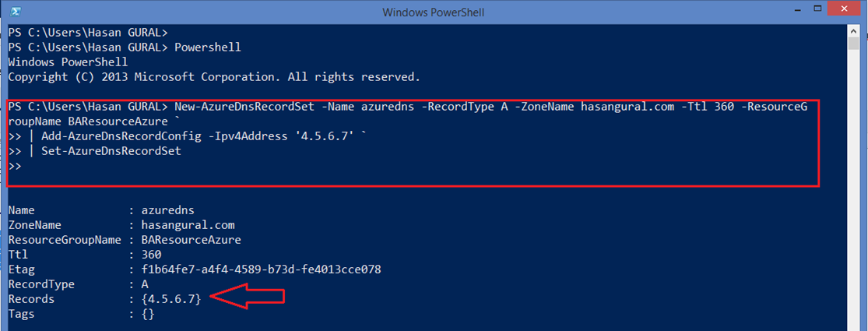This screenshot has height=331, width=868.
Task: Click the ResourceGroupName value BAResourceAzure in output
Action: [191, 240]
